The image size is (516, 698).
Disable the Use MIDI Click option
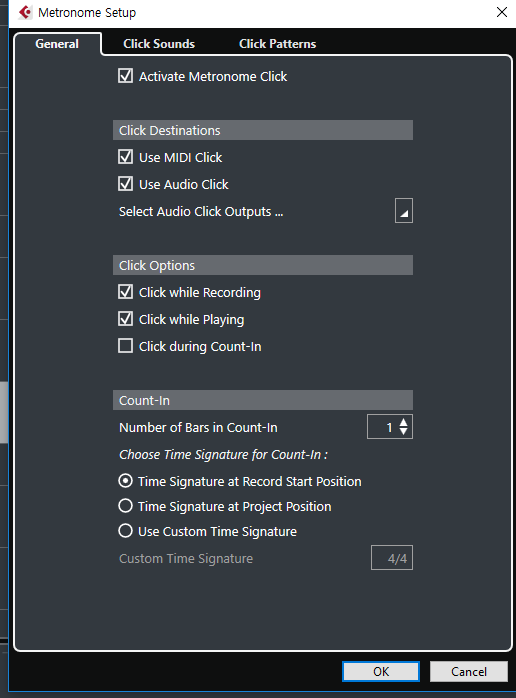pos(126,157)
